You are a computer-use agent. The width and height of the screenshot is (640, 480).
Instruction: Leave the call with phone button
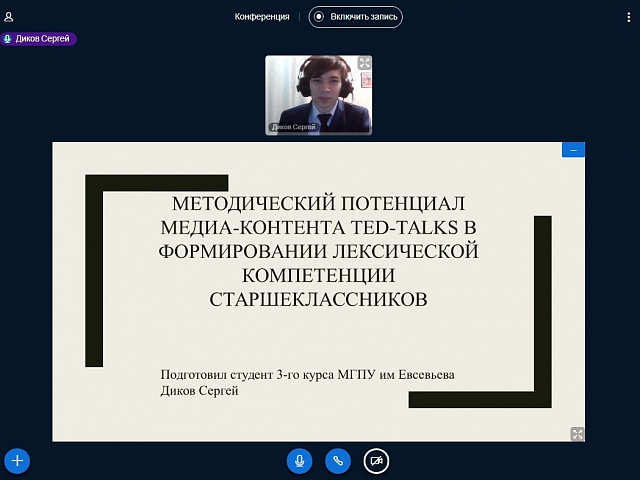[338, 461]
